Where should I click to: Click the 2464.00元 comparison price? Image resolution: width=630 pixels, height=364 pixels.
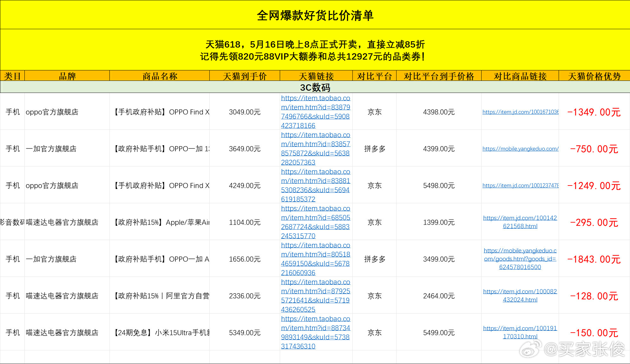(439, 296)
